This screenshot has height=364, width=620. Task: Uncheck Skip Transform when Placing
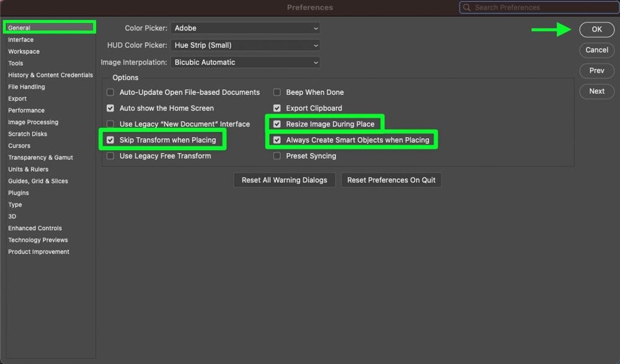pos(110,140)
